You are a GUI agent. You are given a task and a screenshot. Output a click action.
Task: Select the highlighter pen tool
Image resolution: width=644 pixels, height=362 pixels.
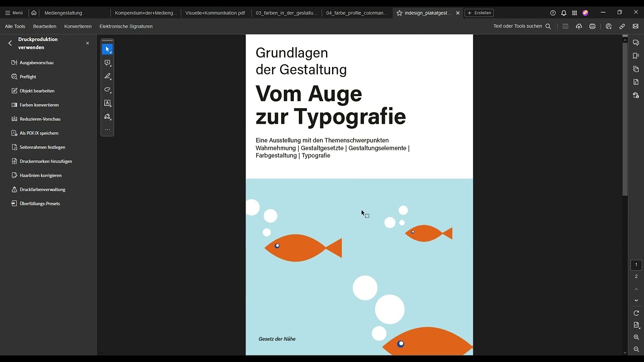107,76
